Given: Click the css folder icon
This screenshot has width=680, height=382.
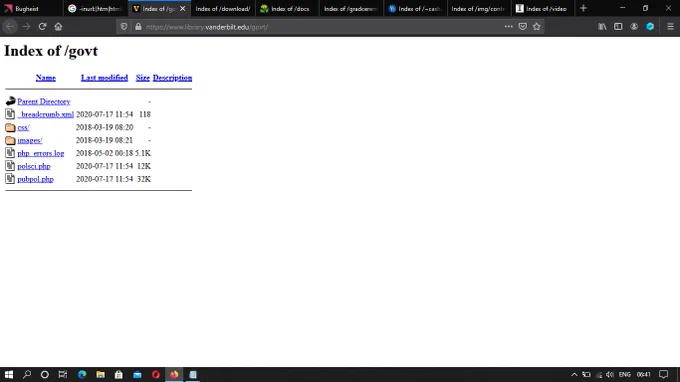Looking at the screenshot, I should tap(10, 127).
